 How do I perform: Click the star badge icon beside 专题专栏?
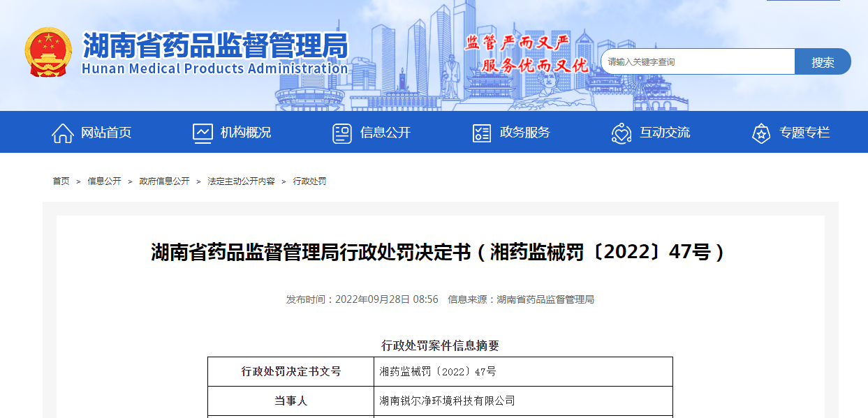point(761,133)
